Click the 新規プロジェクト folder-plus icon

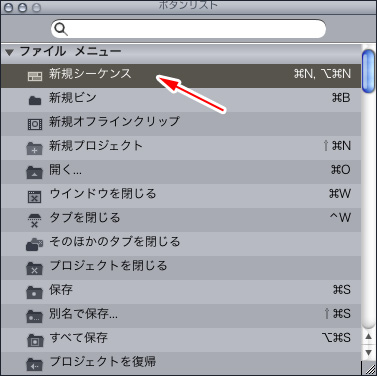35,149
